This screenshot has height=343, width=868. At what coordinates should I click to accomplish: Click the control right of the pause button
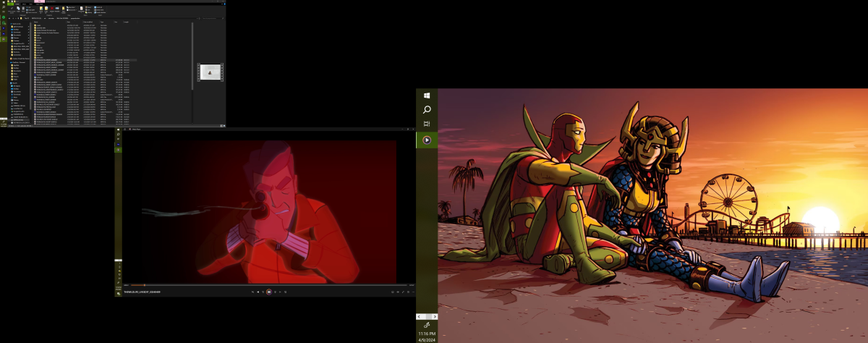tap(275, 292)
